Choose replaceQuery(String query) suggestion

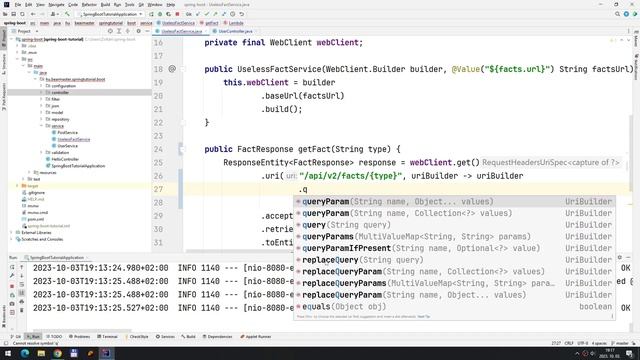pyautogui.click(x=454, y=260)
